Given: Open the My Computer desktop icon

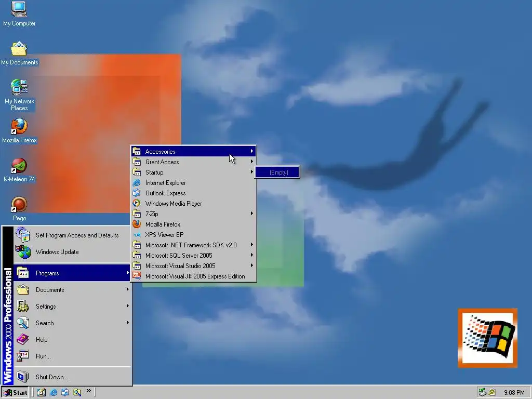Looking at the screenshot, I should [19, 14].
